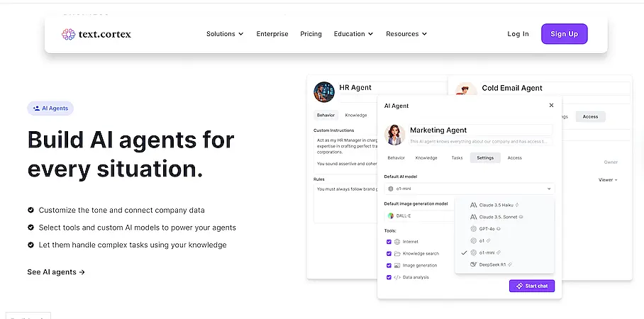Uncheck the Knowledge search checkbox
Screen dimensions: 644x319
click(x=389, y=254)
